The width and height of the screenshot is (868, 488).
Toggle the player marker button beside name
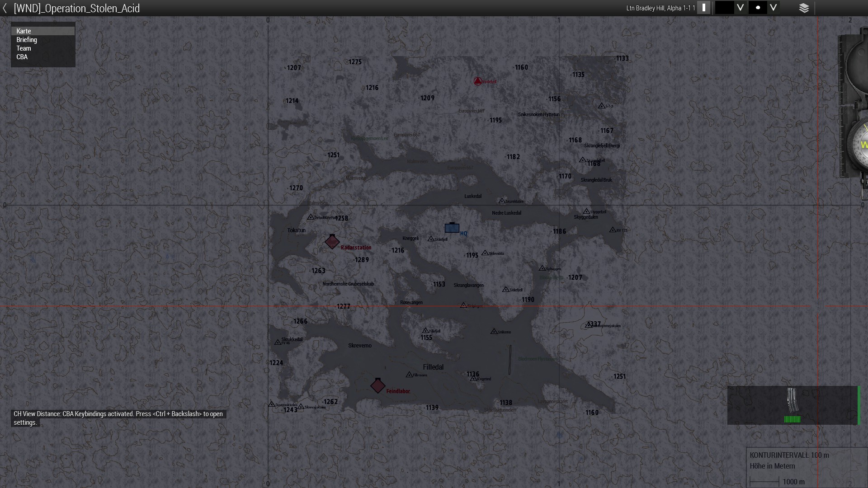click(x=703, y=8)
